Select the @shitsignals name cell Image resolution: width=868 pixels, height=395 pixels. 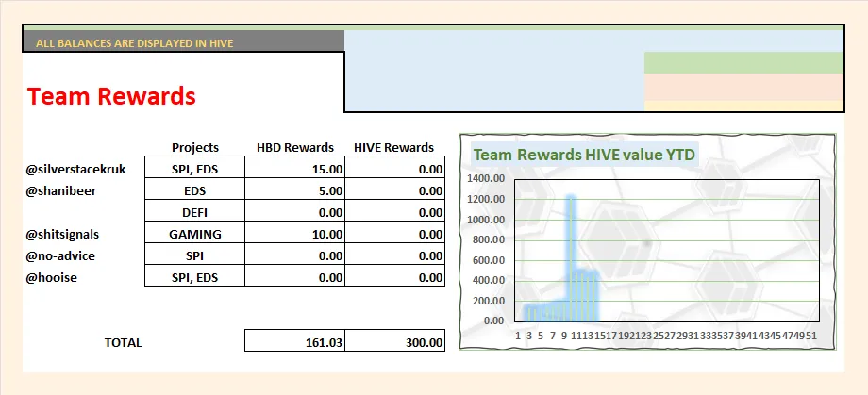tap(62, 234)
